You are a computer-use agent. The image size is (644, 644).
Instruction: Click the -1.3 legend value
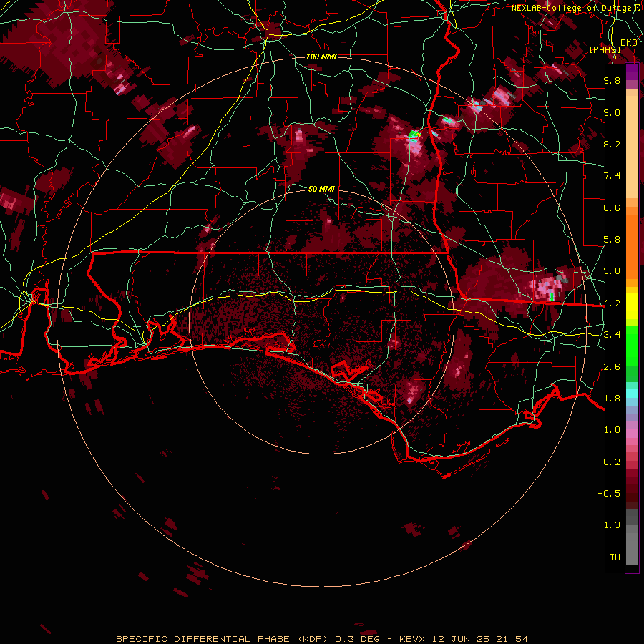[x=609, y=525]
